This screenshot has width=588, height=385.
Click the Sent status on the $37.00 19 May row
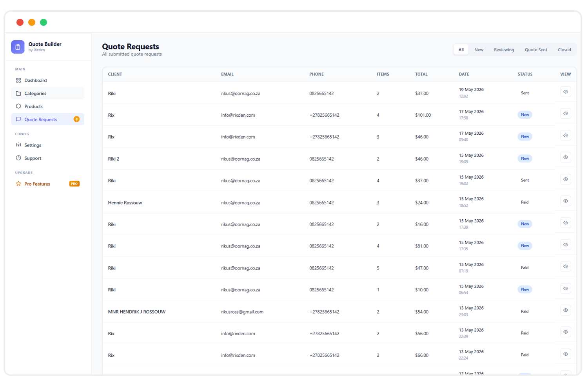525,93
